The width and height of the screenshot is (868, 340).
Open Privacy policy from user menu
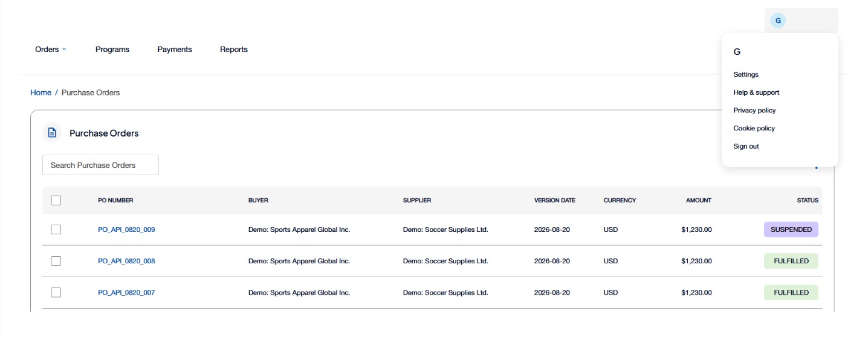(754, 111)
